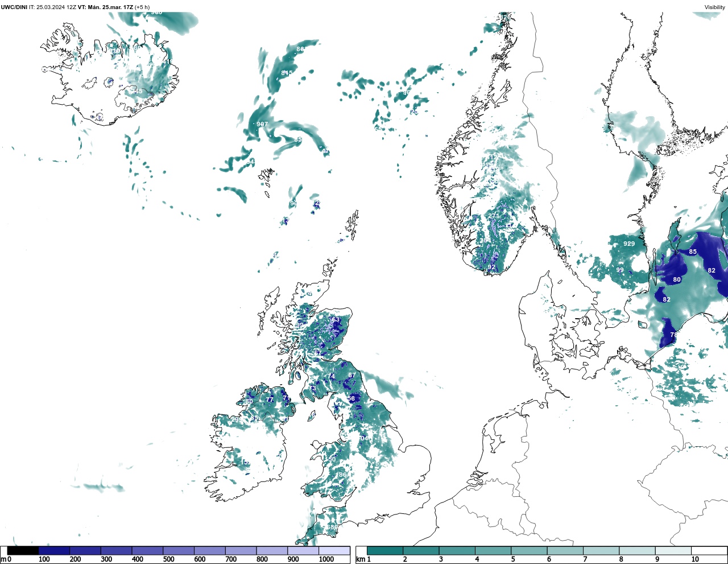Select the '58' value over England
The image size is (728, 564).
[x=351, y=398]
